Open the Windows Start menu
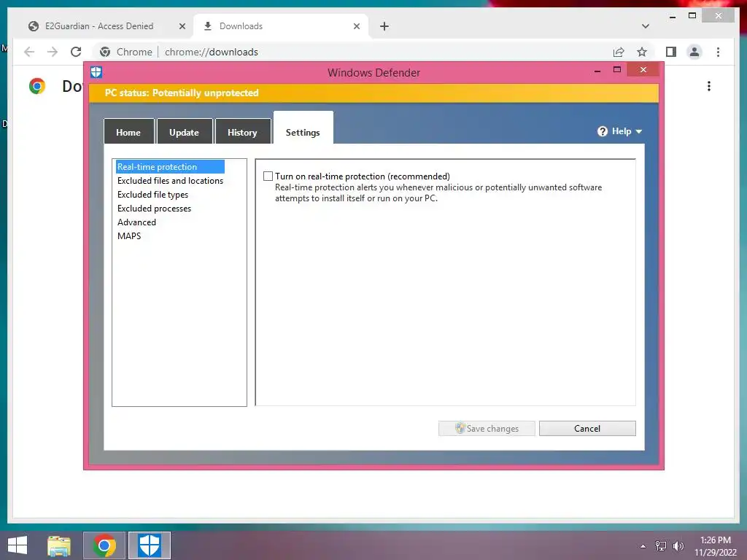The height and width of the screenshot is (560, 747). coord(18,545)
